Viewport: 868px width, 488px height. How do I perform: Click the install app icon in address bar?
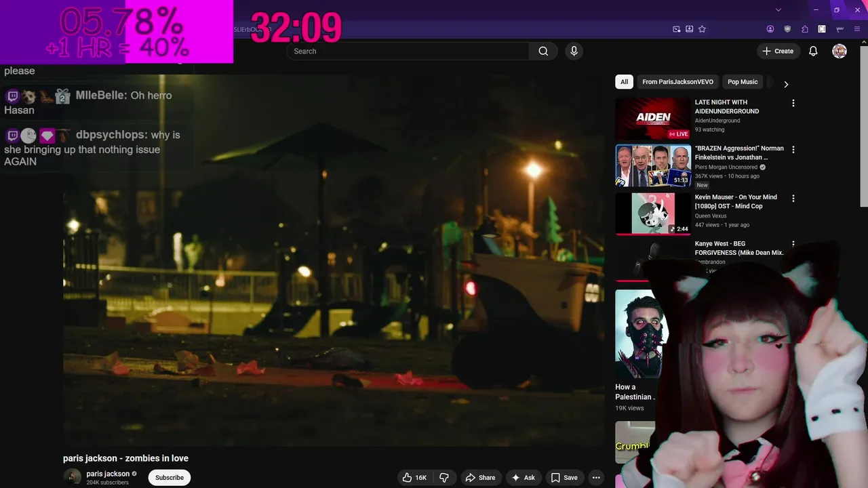[x=689, y=29]
